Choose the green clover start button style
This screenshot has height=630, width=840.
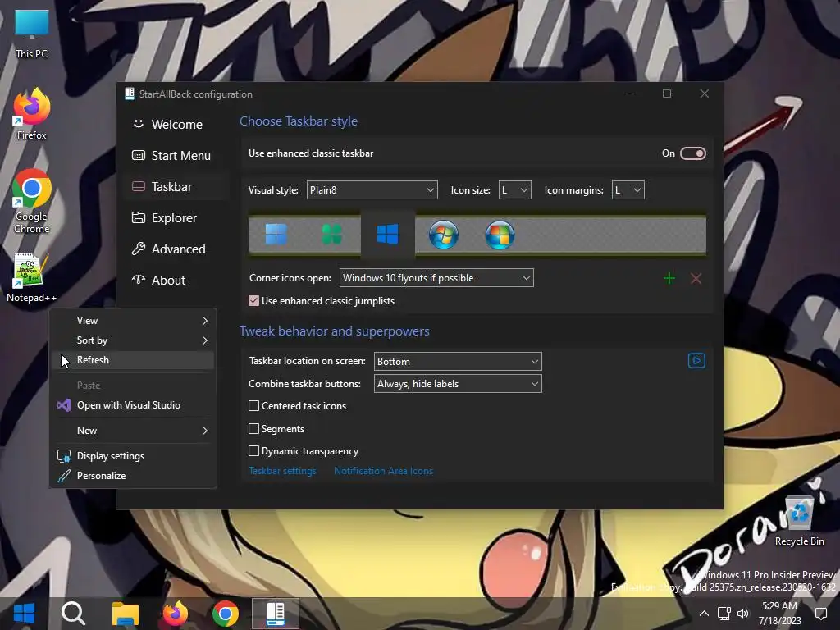[x=331, y=235]
